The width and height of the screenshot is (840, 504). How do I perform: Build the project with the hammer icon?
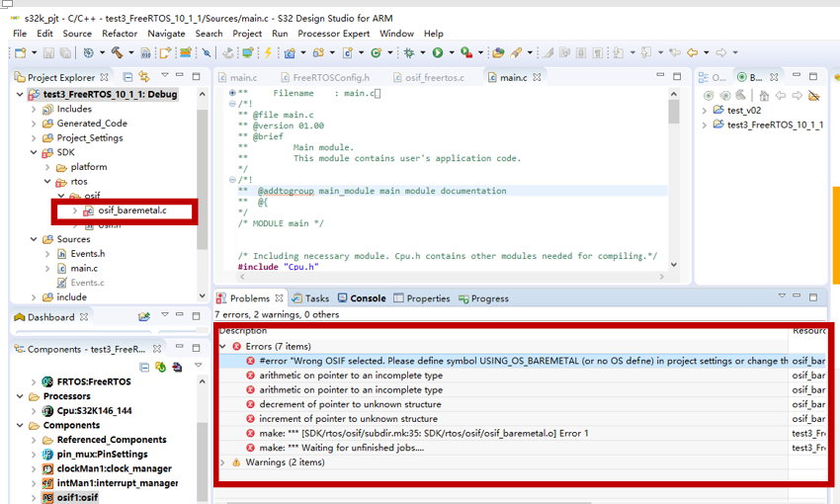pos(117,52)
